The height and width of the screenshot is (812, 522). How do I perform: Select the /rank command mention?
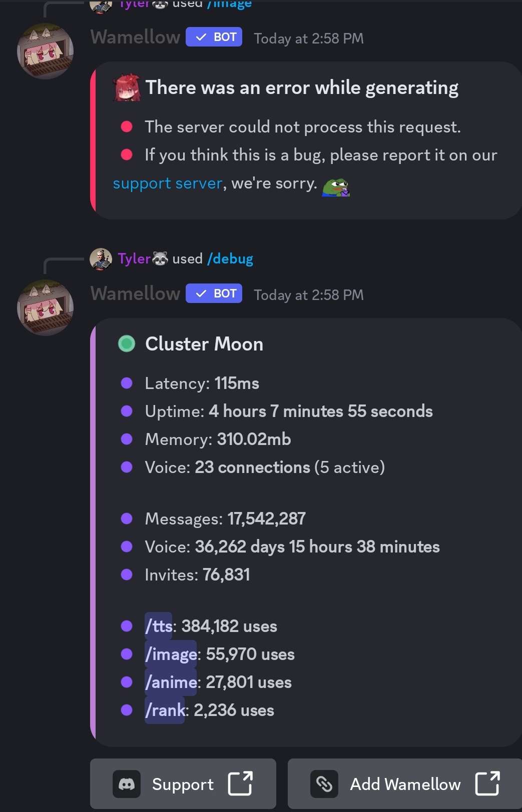[x=165, y=710]
